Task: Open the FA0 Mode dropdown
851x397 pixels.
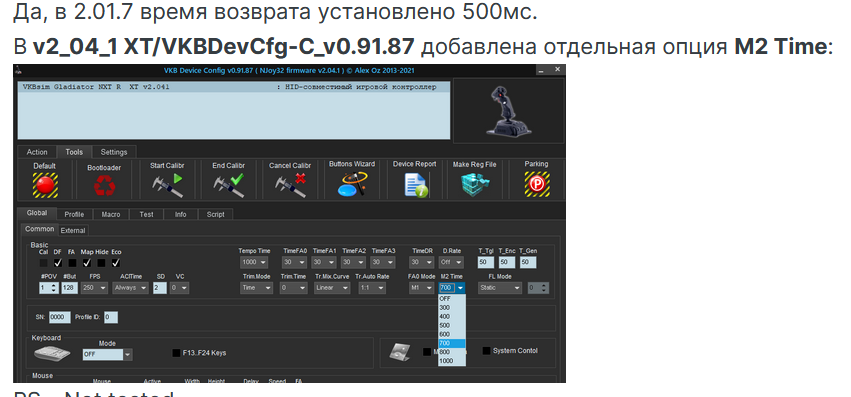Action: click(x=422, y=288)
